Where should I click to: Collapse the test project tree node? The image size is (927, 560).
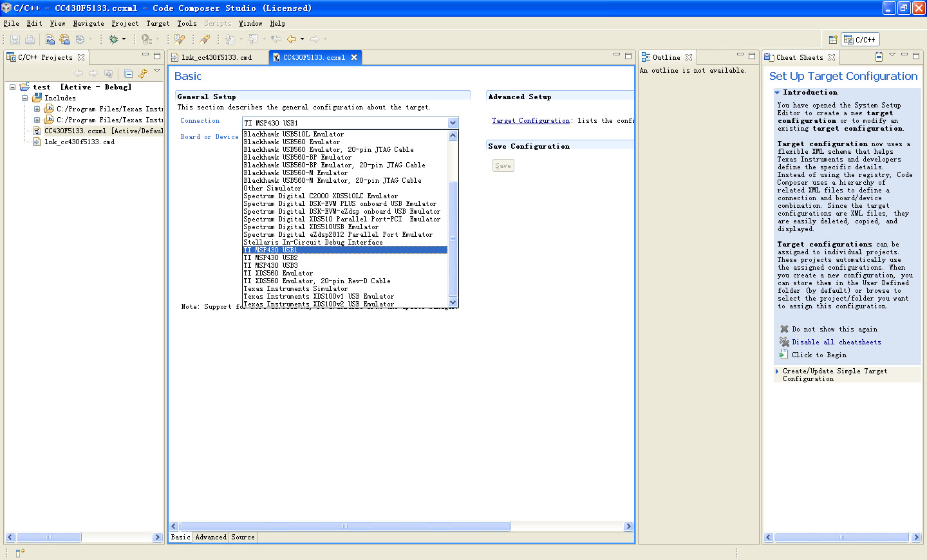click(x=12, y=87)
